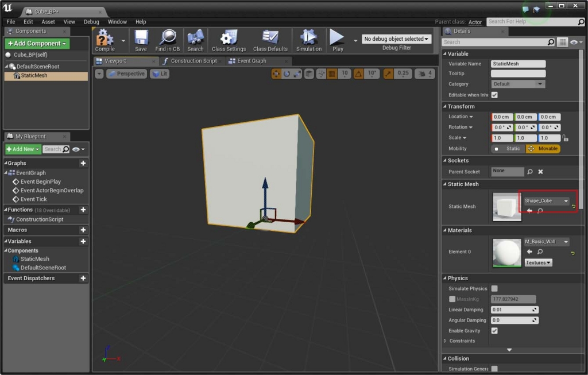Screen dimensions: 588x375
Task: Open the debug object filter dropdown
Action: click(396, 39)
